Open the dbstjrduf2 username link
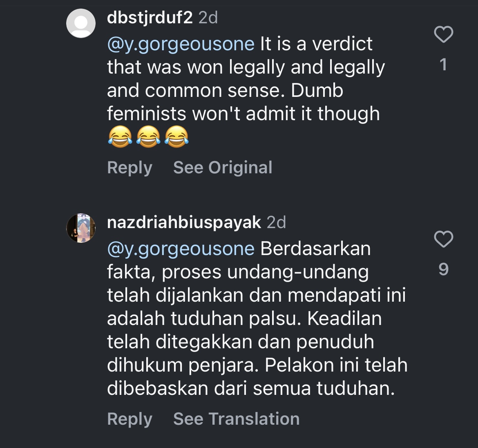Viewport: 478px width, 448px height. tap(150, 18)
